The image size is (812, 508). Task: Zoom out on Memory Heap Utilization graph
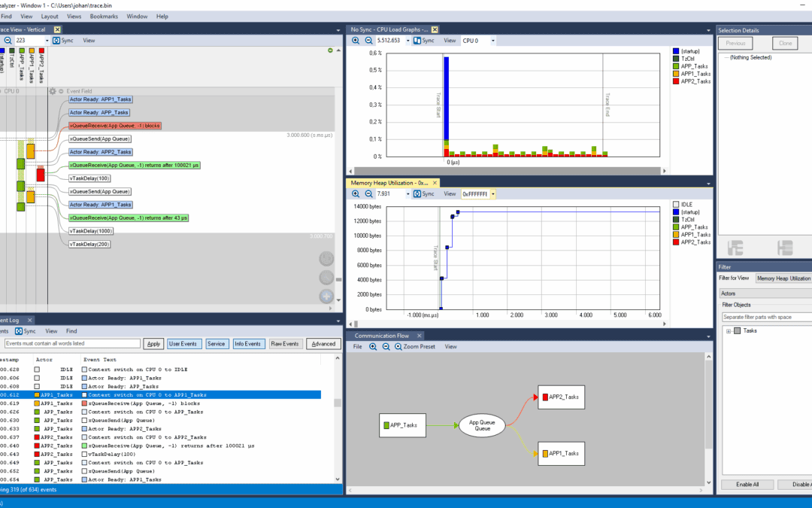[x=368, y=194]
